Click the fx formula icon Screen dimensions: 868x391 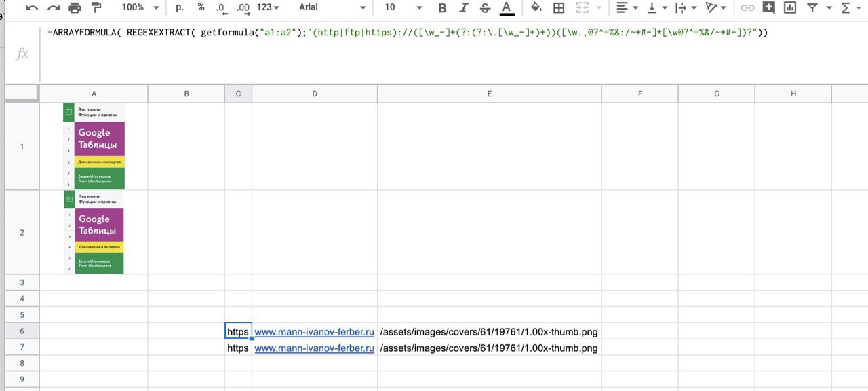22,54
